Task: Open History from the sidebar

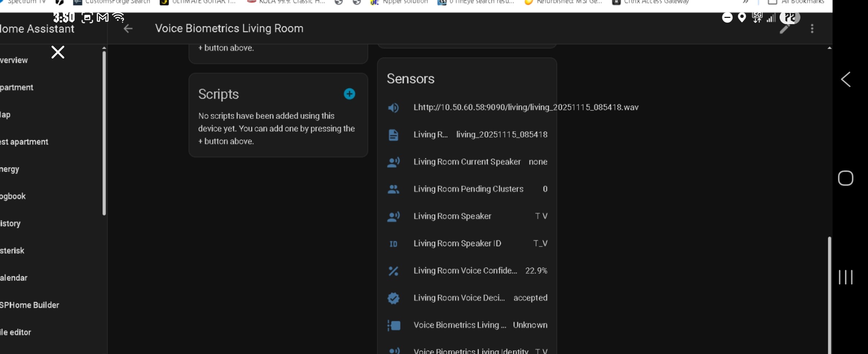Action: 11,223
